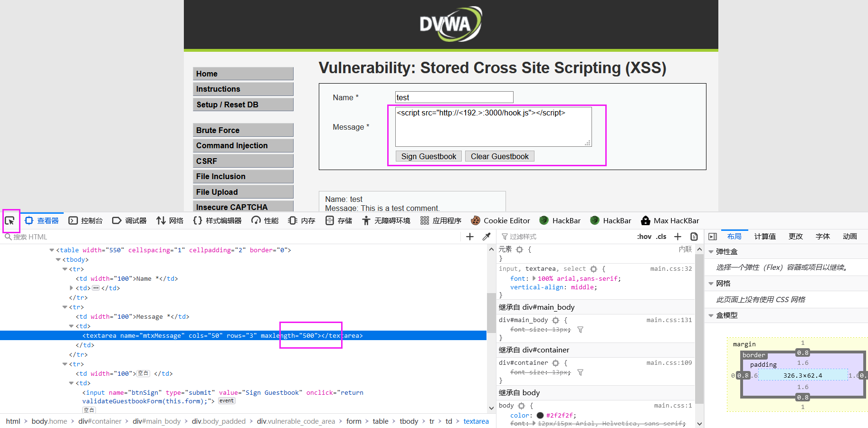Image resolution: width=868 pixels, height=428 pixels.
Task: Collapse the td containing the textarea
Action: 72,326
